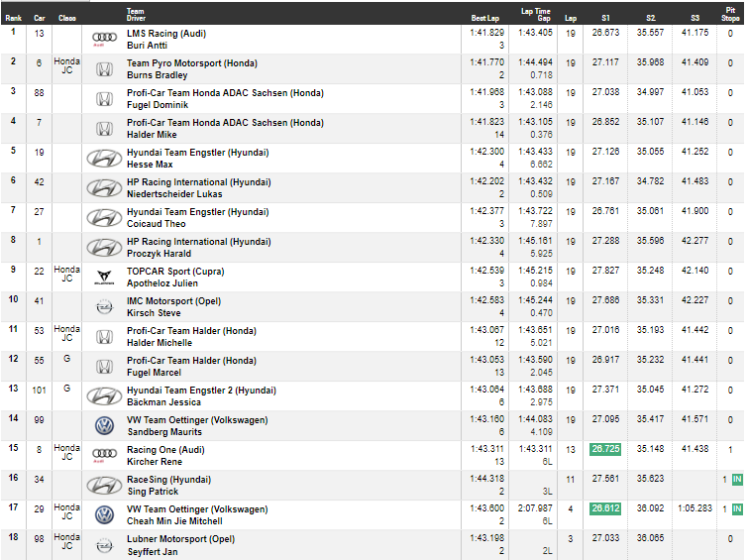The width and height of the screenshot is (748, 560).
Task: Select driver name Burns Bradley
Action: coord(157,75)
